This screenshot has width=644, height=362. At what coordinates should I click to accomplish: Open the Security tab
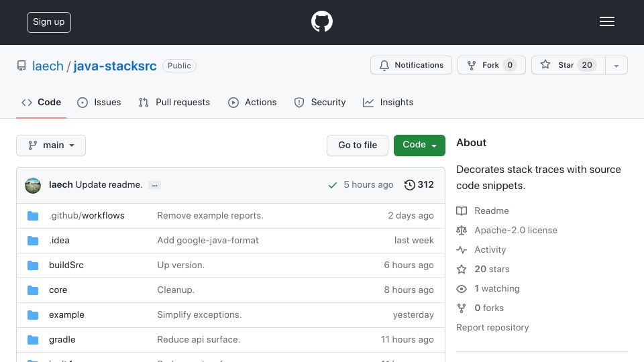320,102
